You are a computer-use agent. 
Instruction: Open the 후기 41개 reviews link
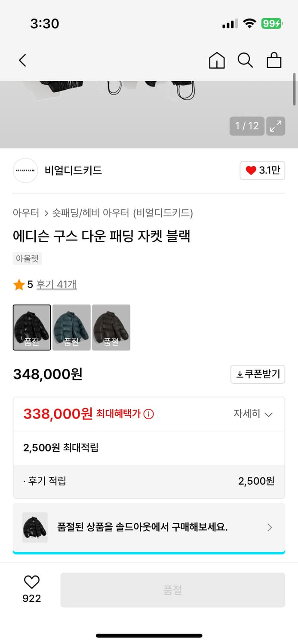point(56,284)
